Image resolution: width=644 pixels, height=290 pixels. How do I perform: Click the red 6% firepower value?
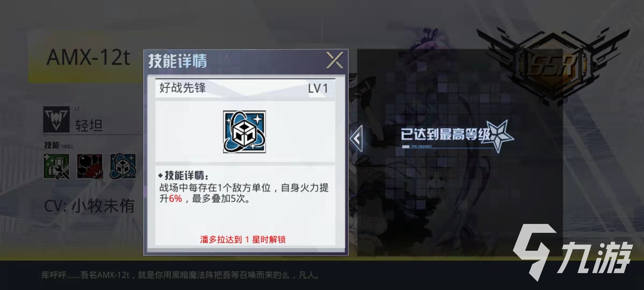point(175,199)
